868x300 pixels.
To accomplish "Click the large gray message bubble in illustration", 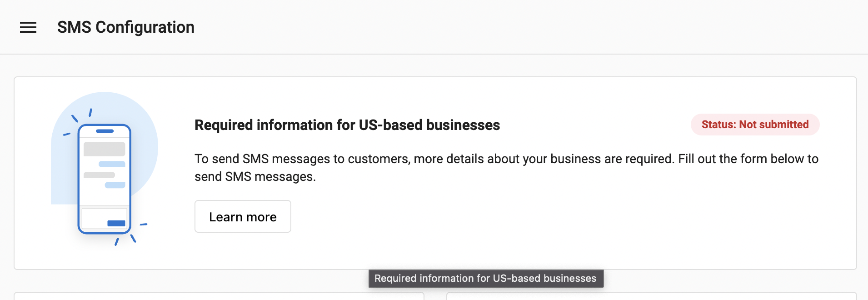I will (x=105, y=149).
